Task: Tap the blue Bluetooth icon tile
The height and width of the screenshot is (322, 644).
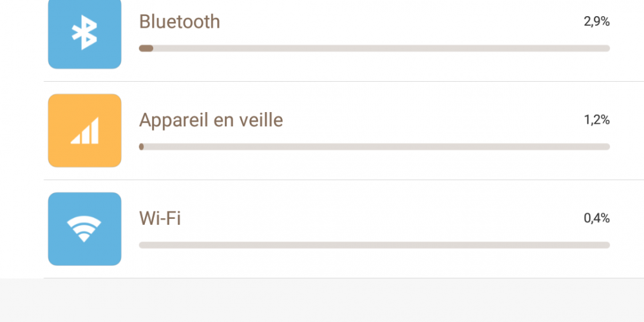Action: point(84,33)
